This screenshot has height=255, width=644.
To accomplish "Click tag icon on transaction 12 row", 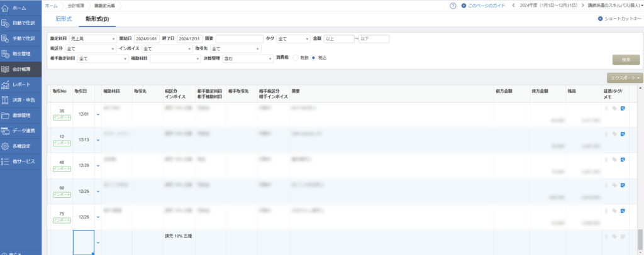I will 614,134.
